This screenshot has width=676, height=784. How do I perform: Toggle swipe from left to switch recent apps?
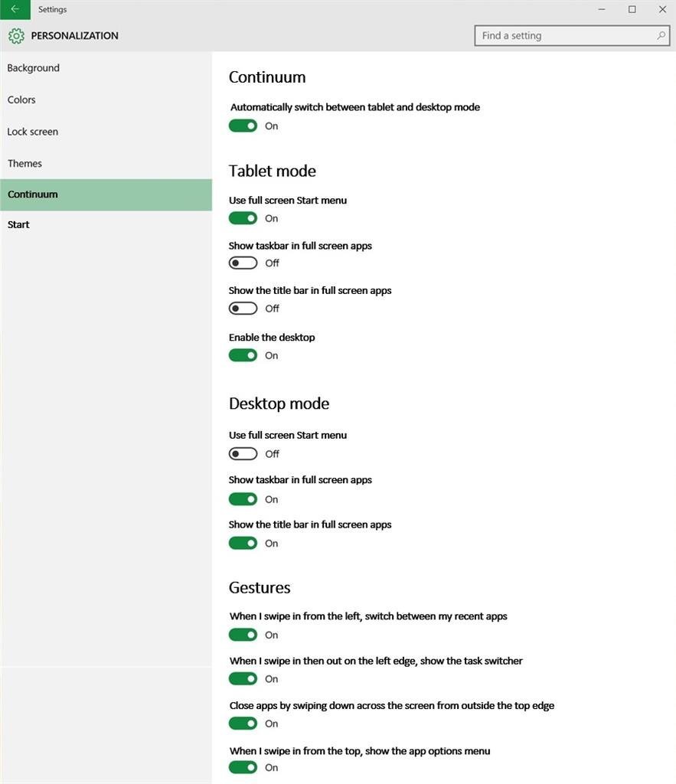[x=243, y=635]
